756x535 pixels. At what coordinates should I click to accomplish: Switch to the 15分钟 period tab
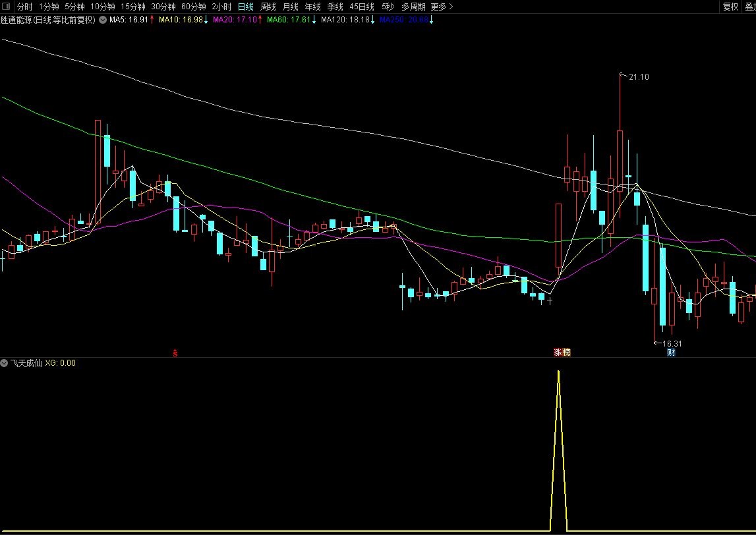pos(133,7)
